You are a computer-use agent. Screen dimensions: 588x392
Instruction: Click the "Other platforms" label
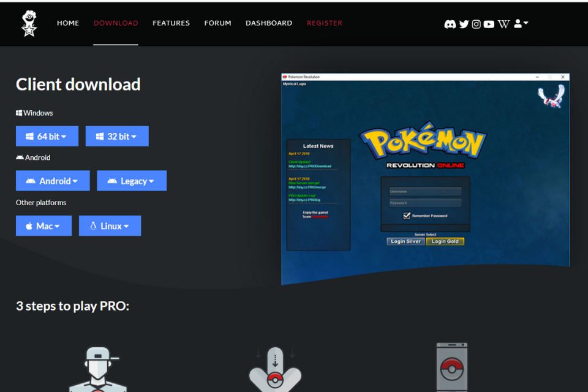point(41,203)
